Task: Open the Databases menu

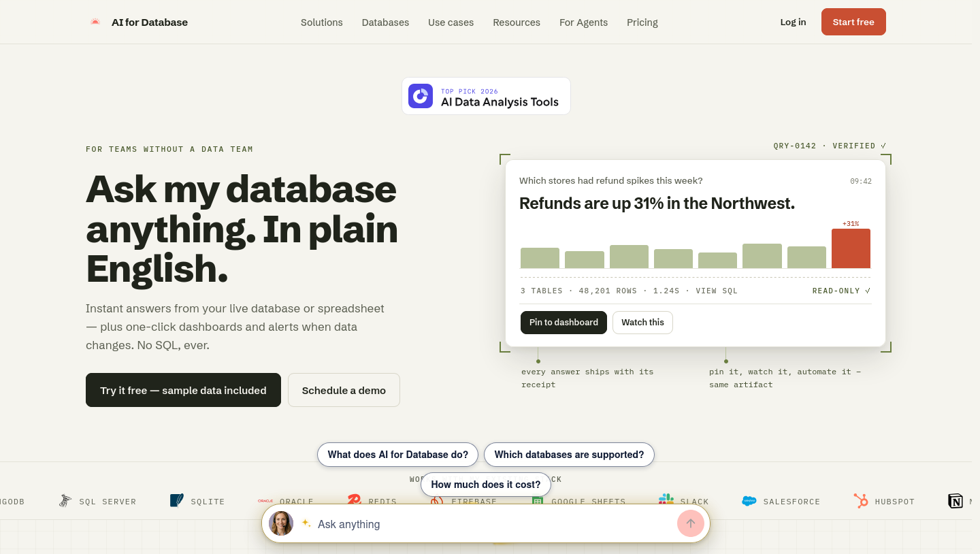Action: coord(385,22)
